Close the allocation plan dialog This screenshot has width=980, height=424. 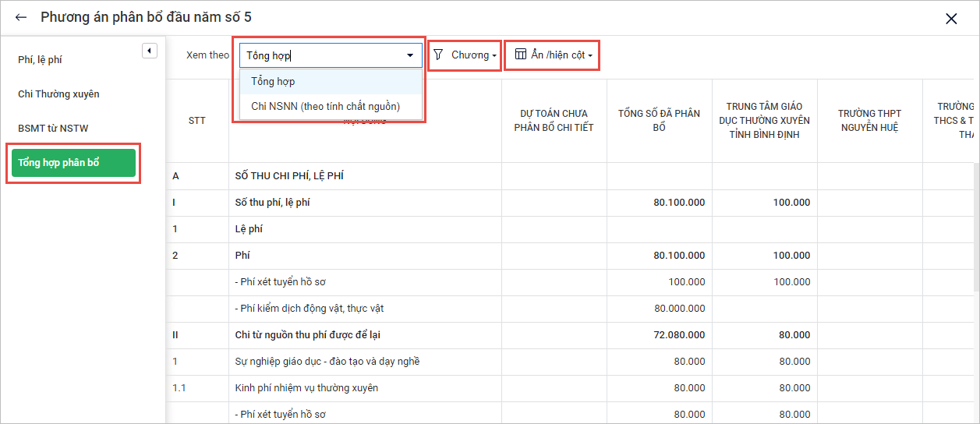coord(951,19)
